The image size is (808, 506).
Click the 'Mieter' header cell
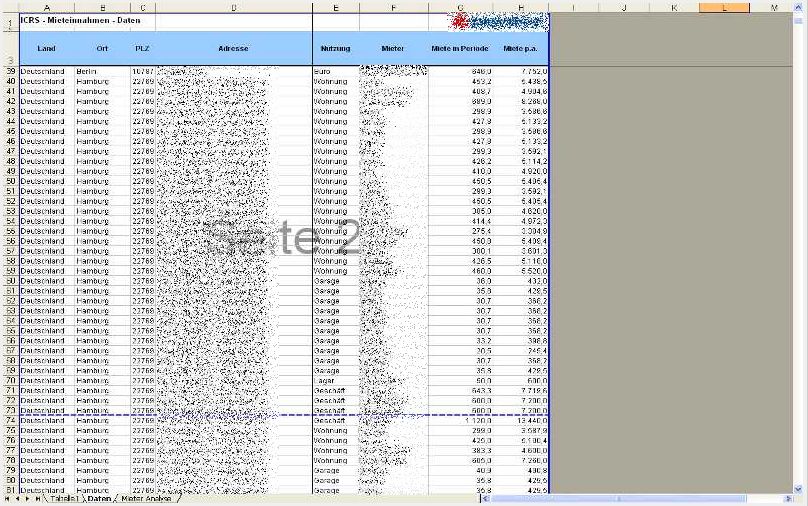[393, 48]
